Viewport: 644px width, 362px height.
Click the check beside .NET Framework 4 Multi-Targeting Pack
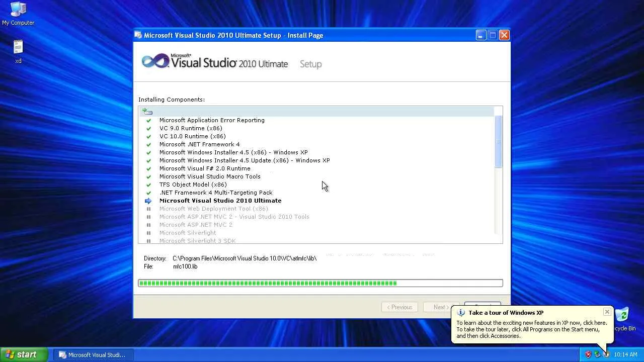(148, 193)
